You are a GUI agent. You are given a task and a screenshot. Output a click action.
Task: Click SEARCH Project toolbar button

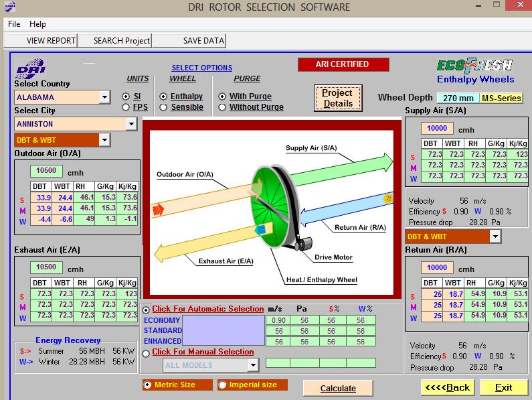click(x=114, y=40)
